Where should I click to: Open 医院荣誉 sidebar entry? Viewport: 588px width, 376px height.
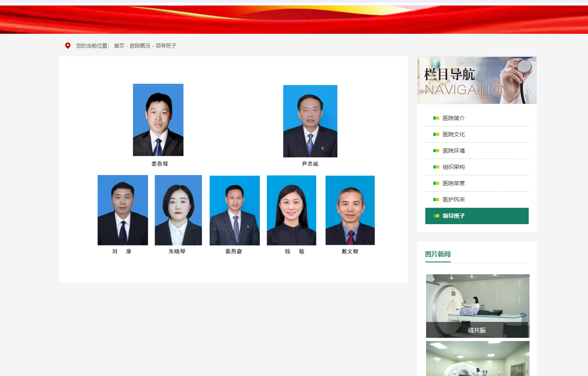coord(477,183)
